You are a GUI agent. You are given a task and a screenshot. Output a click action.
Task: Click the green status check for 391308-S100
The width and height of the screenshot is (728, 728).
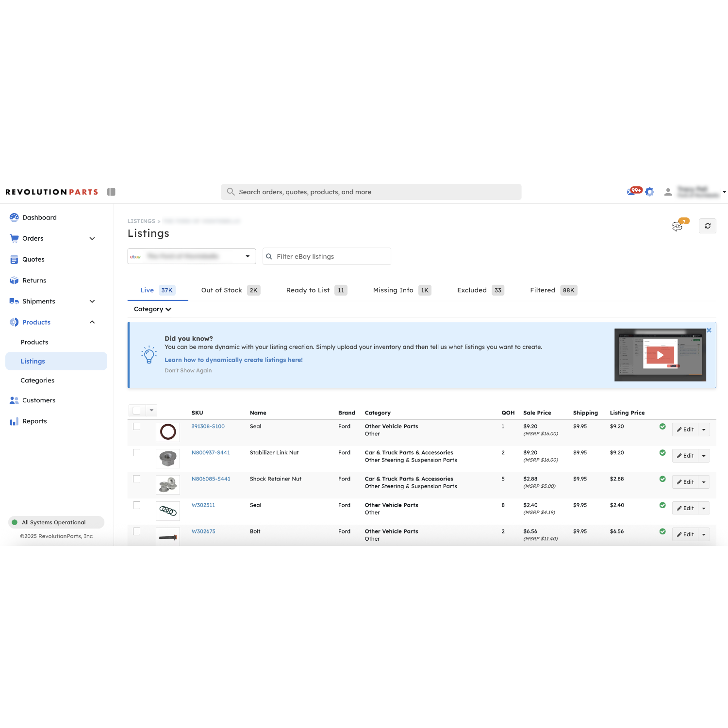pyautogui.click(x=662, y=427)
